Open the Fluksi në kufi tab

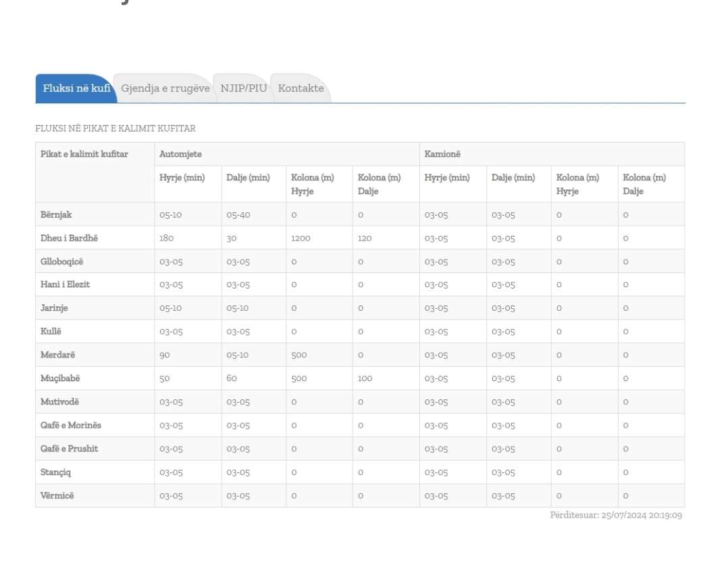point(76,89)
